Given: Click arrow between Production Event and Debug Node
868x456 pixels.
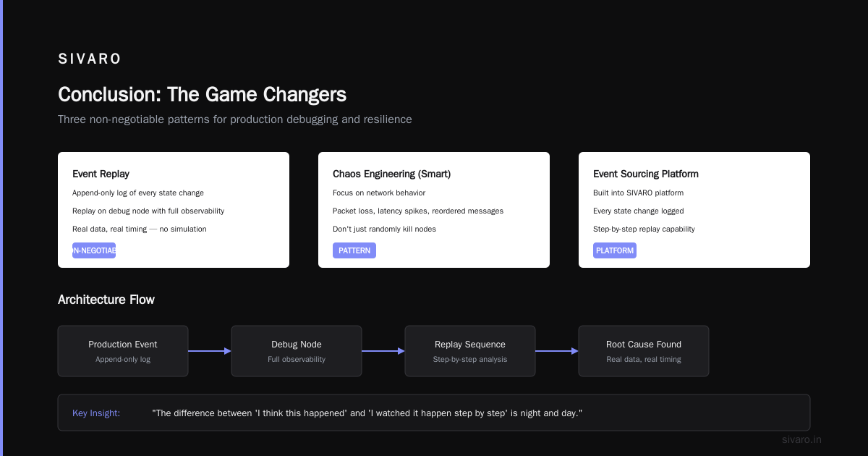Looking at the screenshot, I should coord(210,351).
